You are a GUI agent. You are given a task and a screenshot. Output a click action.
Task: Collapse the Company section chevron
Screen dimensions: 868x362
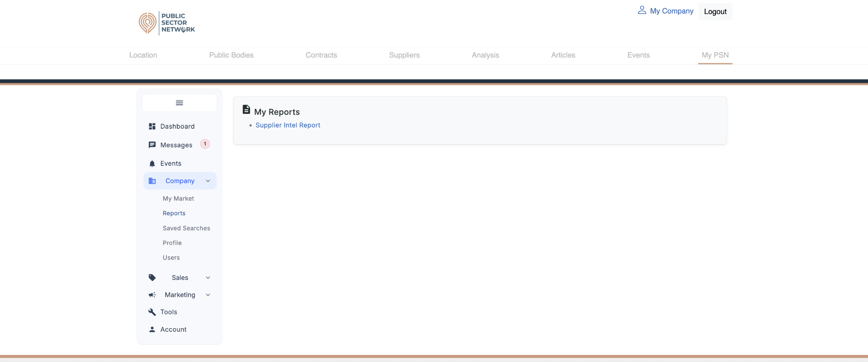tap(208, 181)
